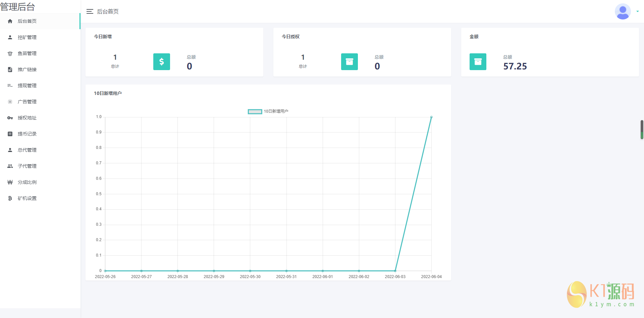Click the 管理后台 title
The width and height of the screenshot is (644, 318).
[x=17, y=7]
